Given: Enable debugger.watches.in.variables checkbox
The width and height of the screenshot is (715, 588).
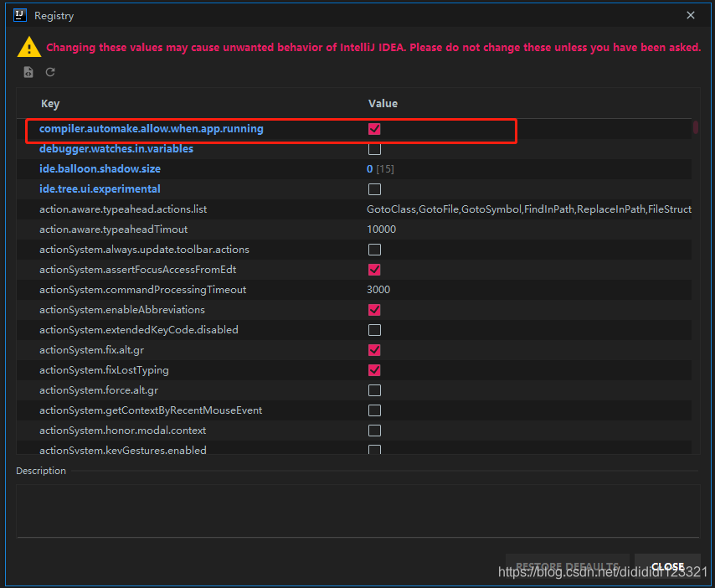Looking at the screenshot, I should (374, 149).
